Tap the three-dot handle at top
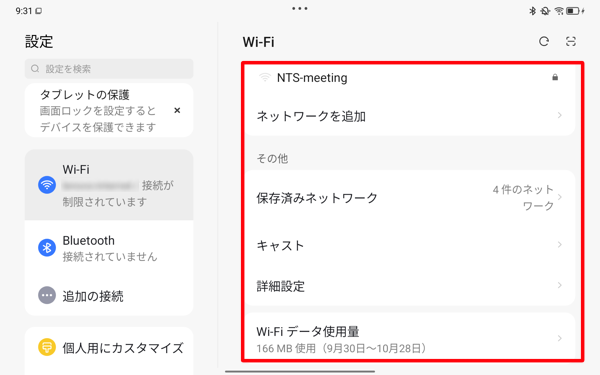This screenshot has width=600, height=375. [x=300, y=8]
